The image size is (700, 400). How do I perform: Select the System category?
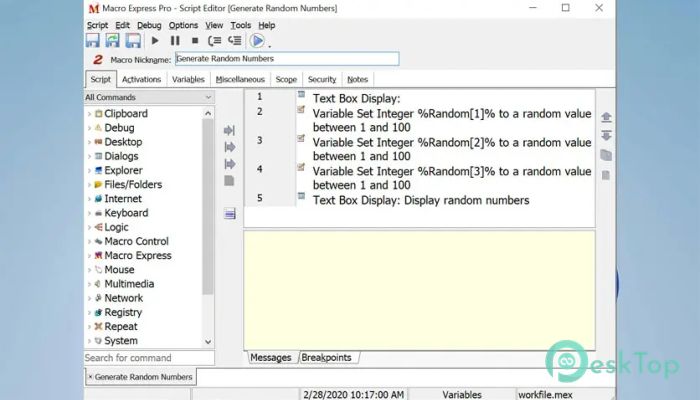(x=121, y=341)
